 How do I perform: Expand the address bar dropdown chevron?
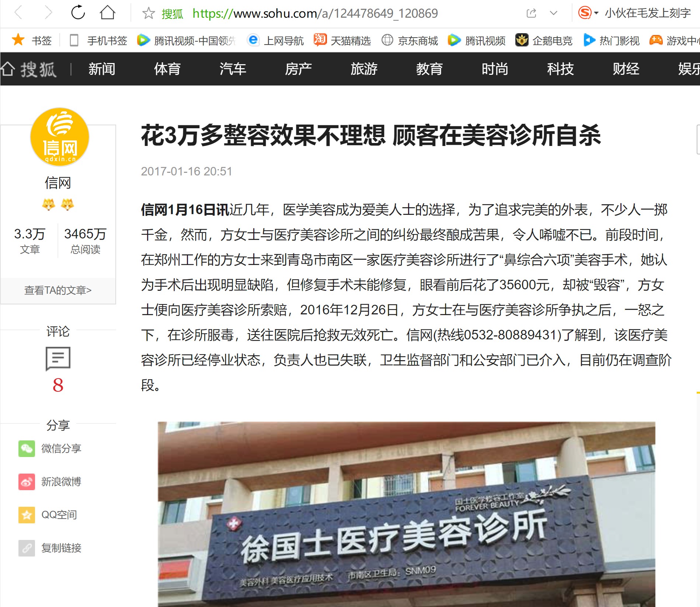coord(553,14)
